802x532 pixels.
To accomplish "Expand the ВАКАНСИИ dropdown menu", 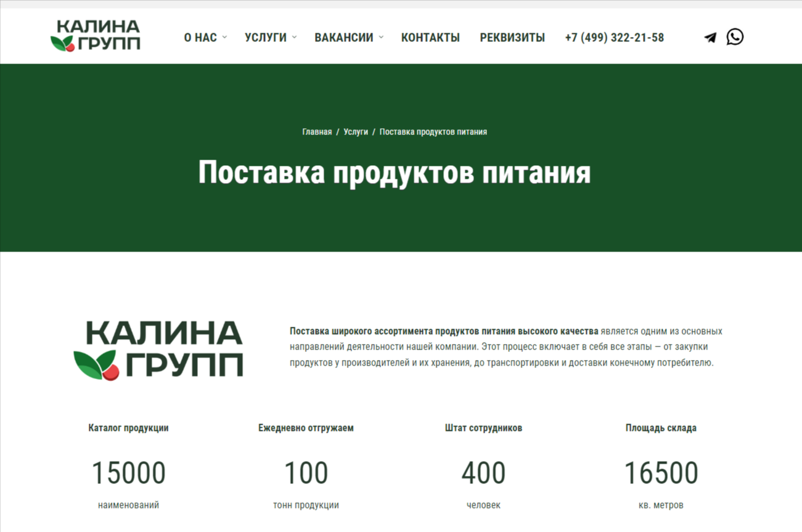I will click(x=348, y=38).
